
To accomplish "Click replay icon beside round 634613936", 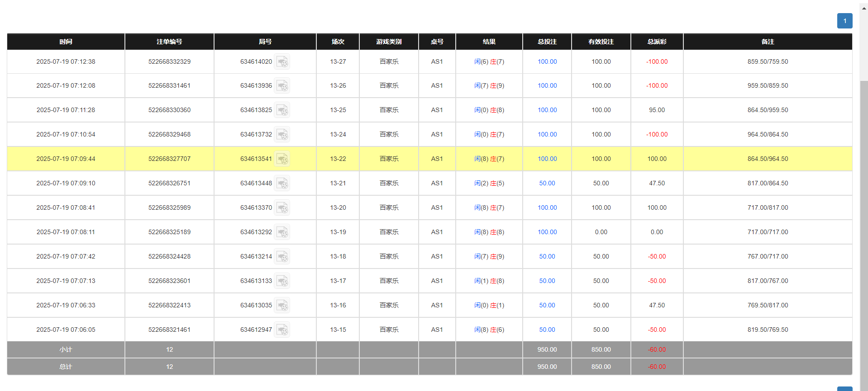I will click(x=282, y=86).
